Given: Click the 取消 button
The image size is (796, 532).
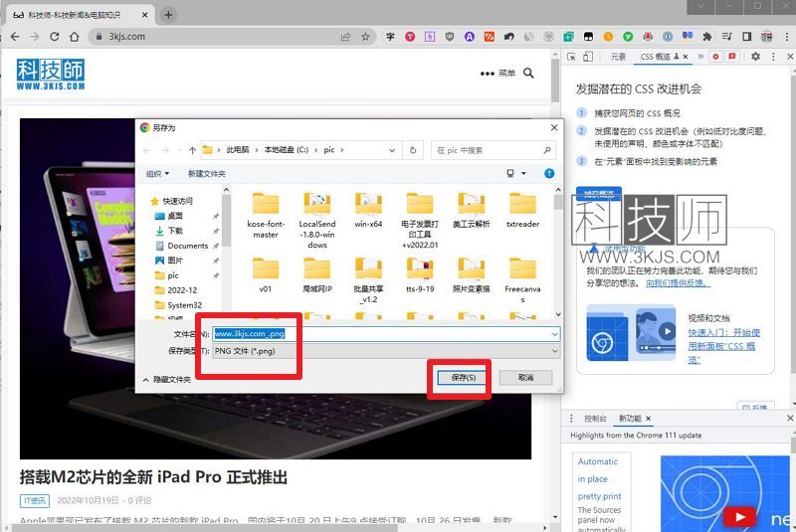Looking at the screenshot, I should pyautogui.click(x=525, y=377).
